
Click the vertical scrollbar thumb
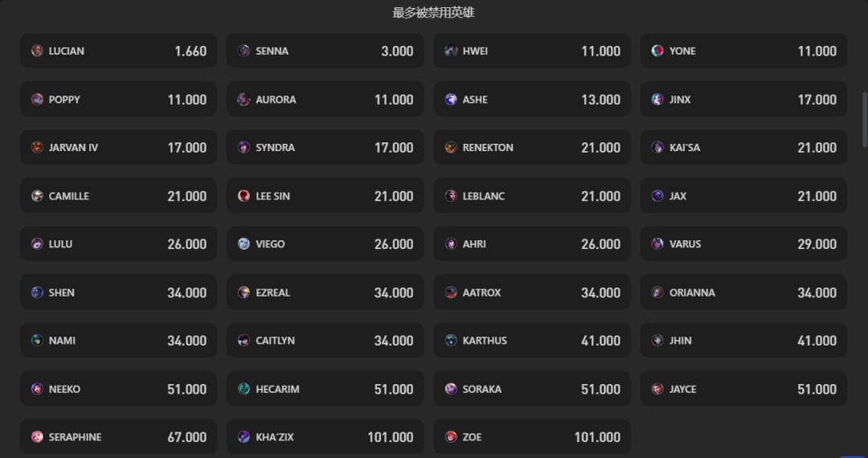click(864, 117)
